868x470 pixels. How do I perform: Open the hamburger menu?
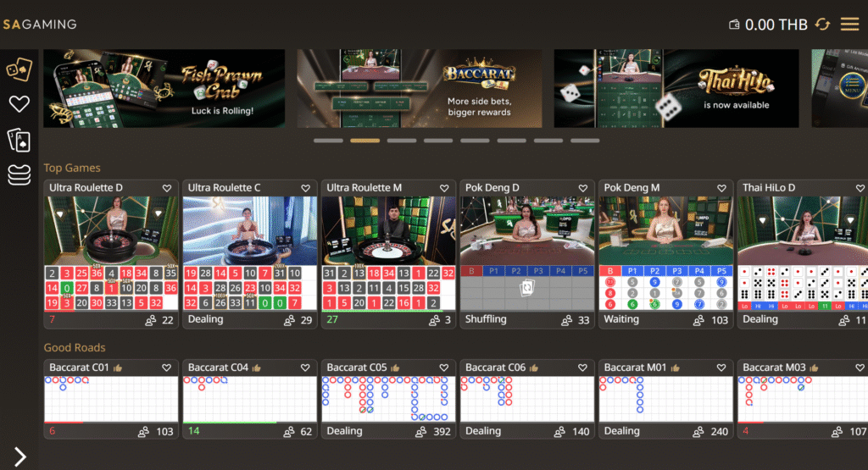[x=849, y=24]
